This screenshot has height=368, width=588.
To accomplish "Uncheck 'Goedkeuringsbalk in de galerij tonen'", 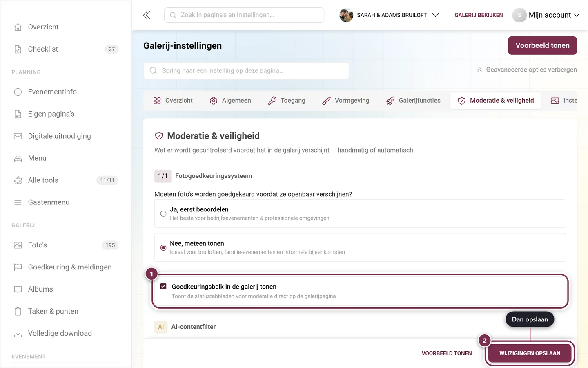I will [163, 287].
